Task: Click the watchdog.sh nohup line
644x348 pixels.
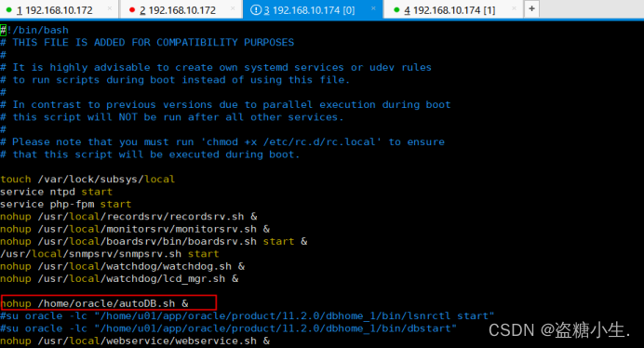Action: pos(123,266)
